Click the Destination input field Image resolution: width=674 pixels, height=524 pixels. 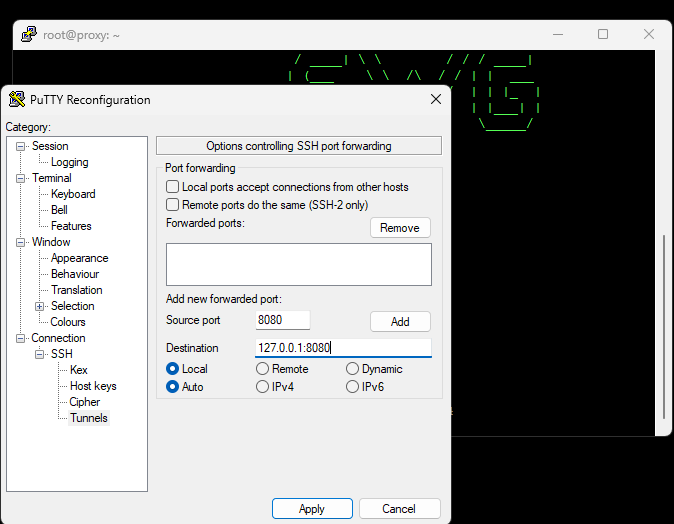click(343, 348)
